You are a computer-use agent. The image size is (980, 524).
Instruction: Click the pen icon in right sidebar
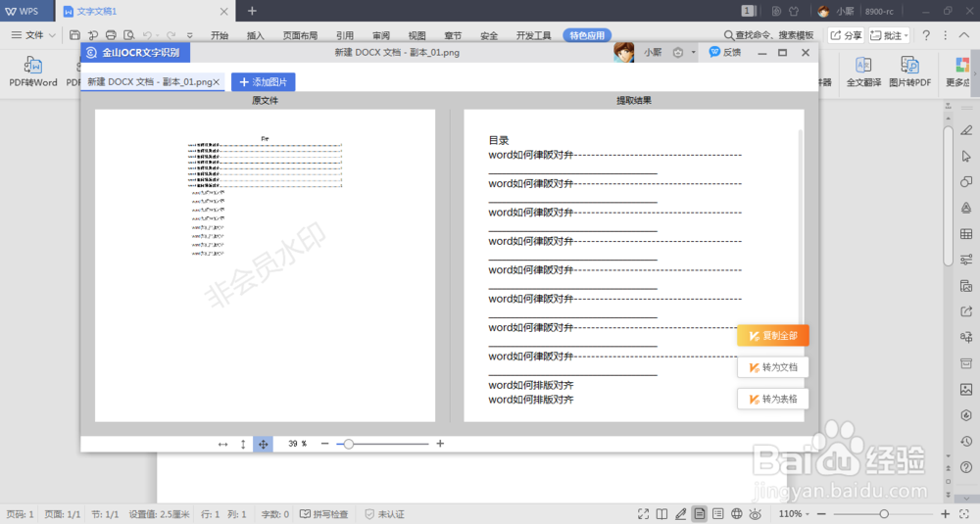(966, 130)
